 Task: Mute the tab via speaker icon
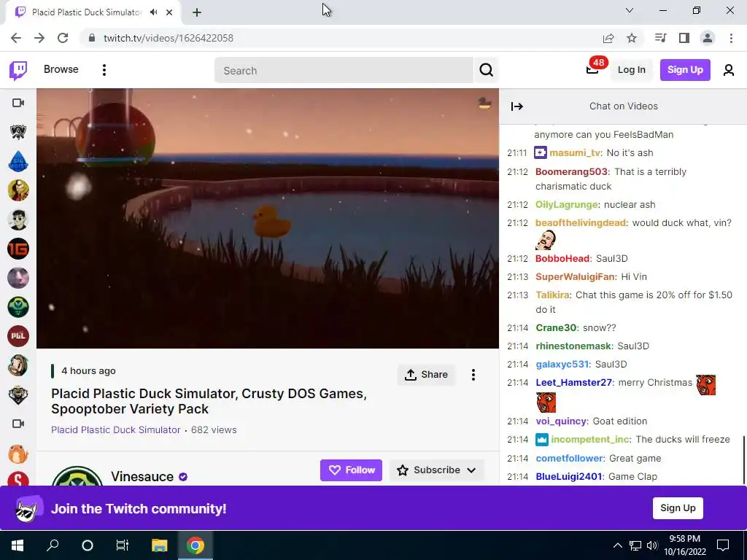click(x=153, y=12)
